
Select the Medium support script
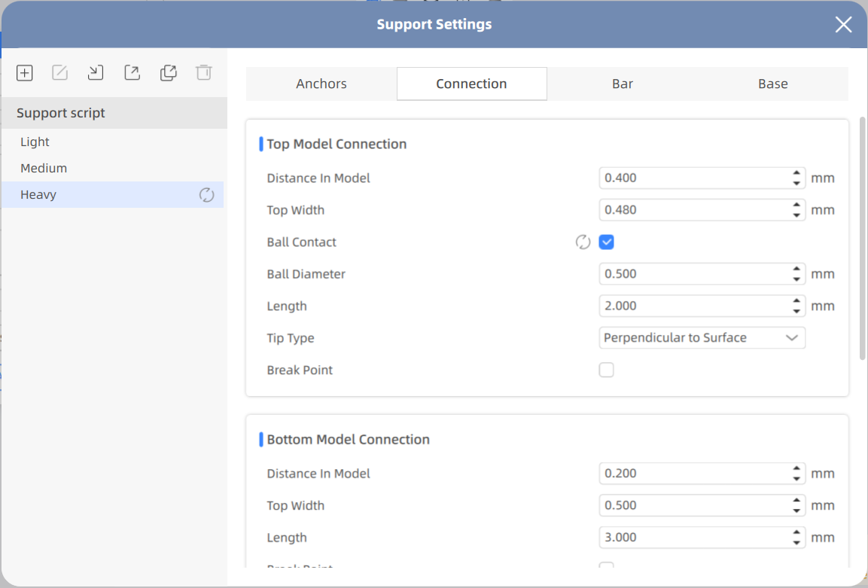click(44, 169)
